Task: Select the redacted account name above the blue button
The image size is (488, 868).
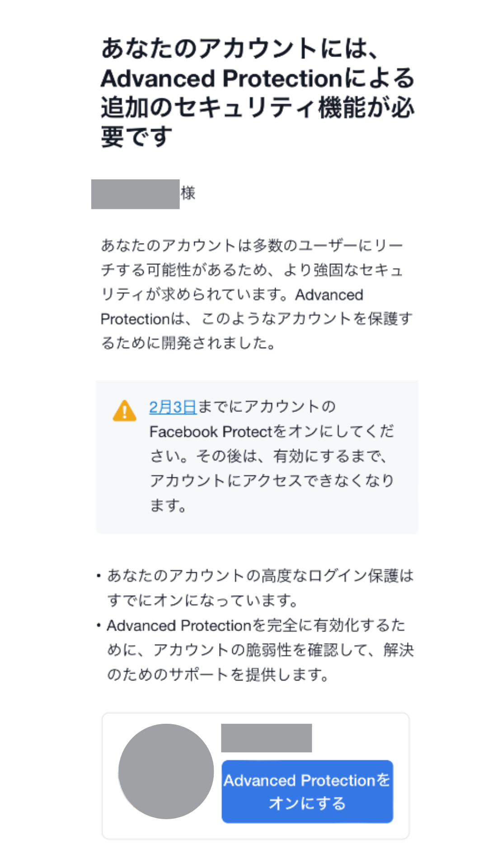Action: tap(266, 738)
